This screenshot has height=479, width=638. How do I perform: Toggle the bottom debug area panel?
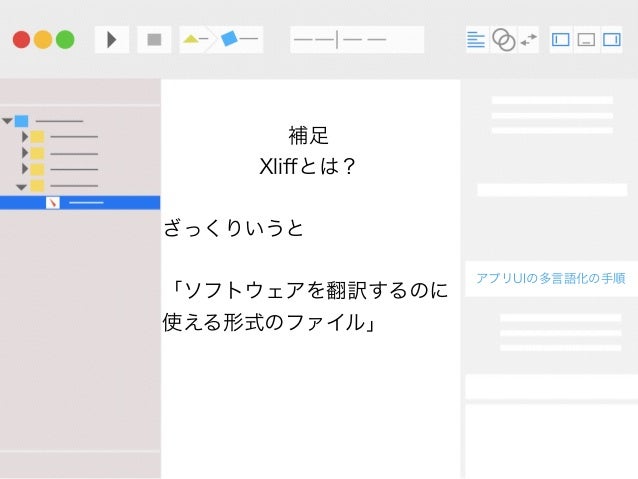pyautogui.click(x=586, y=39)
